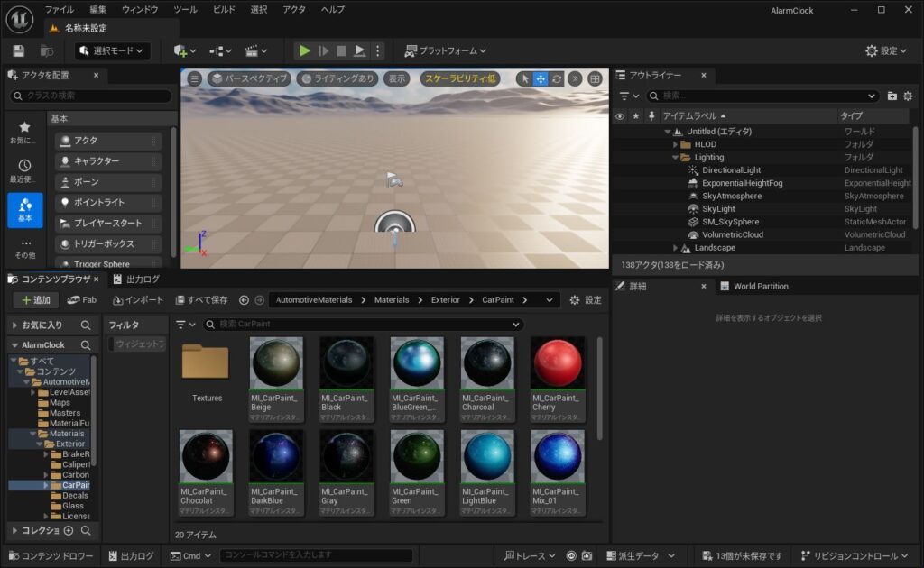This screenshot has width=924, height=568.
Task: Select the rotate gizmo tool in viewport
Action: click(556, 78)
